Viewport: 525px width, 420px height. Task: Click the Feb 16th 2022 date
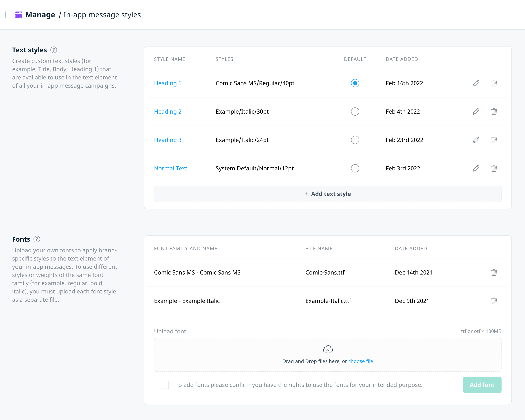(404, 83)
